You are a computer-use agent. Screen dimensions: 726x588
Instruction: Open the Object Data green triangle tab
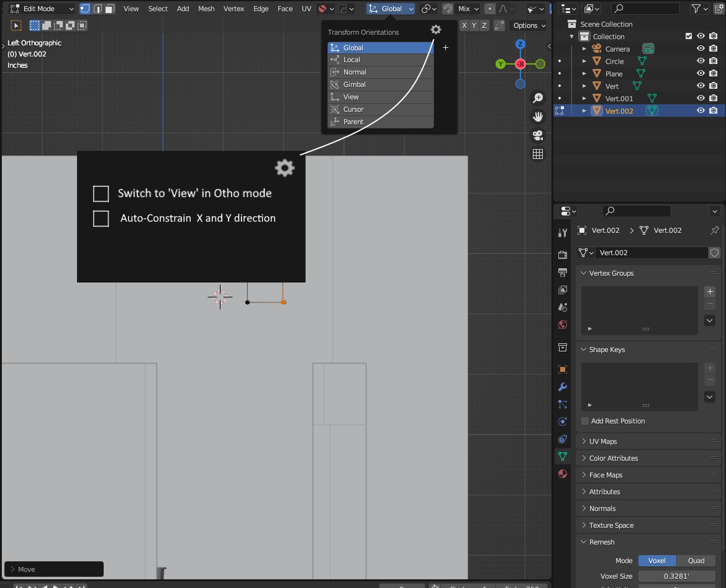coord(563,456)
